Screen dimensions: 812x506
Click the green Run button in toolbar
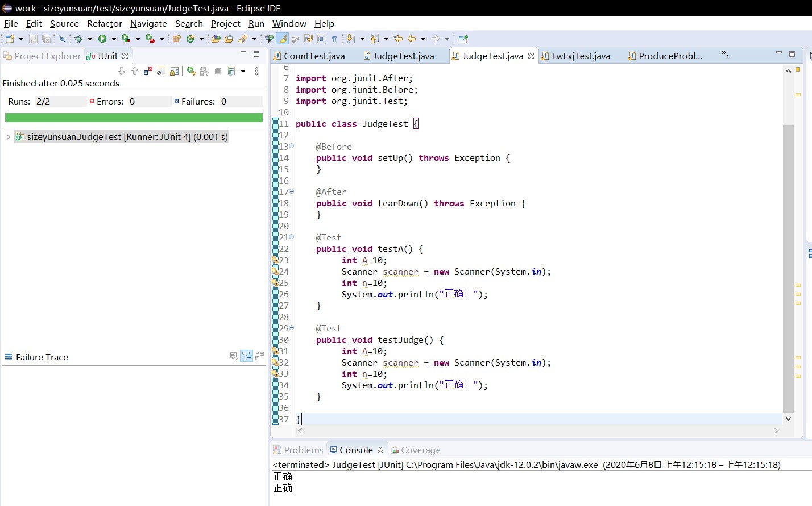coord(102,39)
